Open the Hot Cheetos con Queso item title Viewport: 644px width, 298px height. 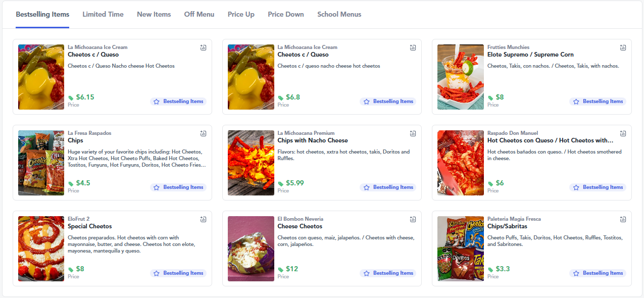[x=550, y=140]
